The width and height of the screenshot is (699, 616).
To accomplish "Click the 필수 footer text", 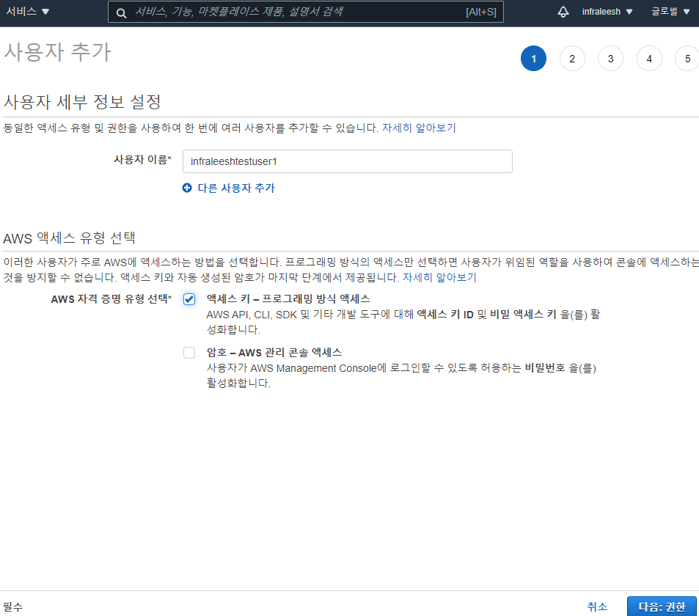I will click(12, 606).
